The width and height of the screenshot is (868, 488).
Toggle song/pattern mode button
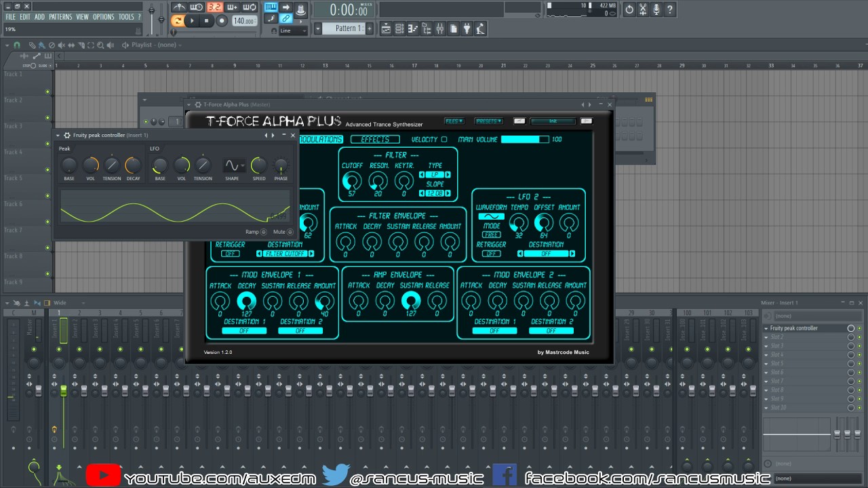178,21
